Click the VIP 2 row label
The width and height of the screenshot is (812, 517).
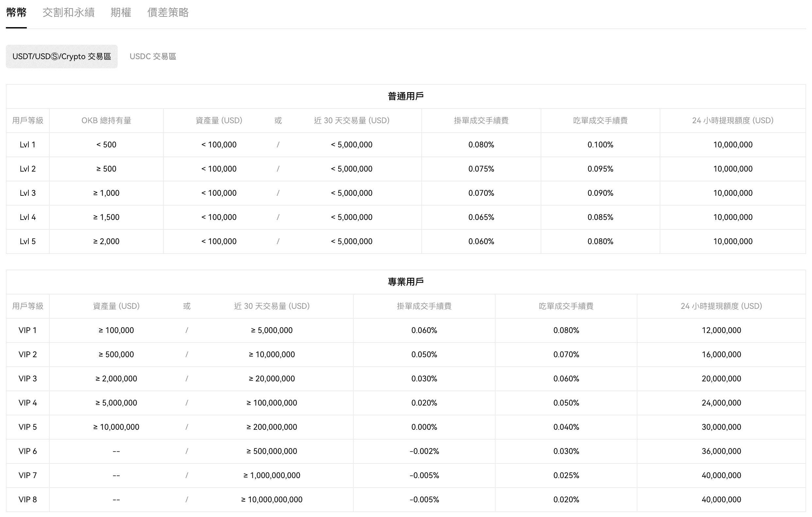click(28, 355)
